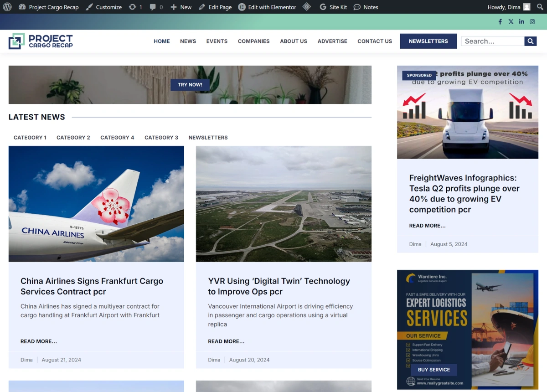The width and height of the screenshot is (547, 392).
Task: Select the CATEGORY 1 tab
Action: (30, 137)
